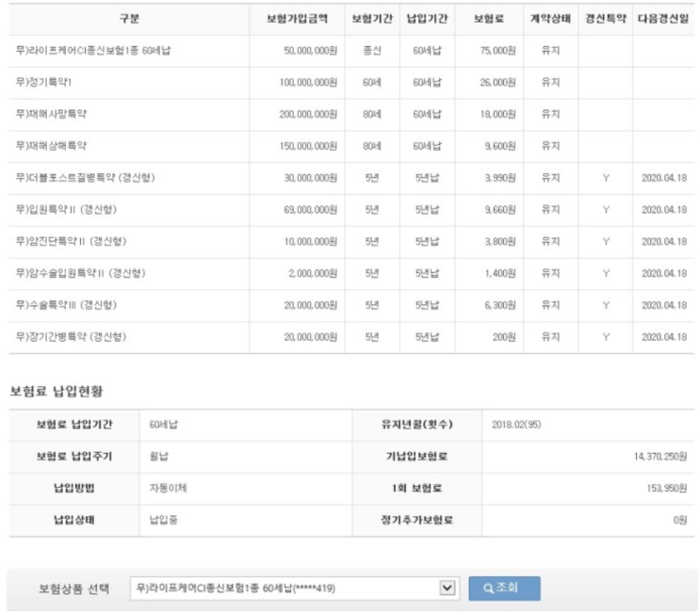
Task: Click the 18,000원 premium value
Action: [497, 114]
